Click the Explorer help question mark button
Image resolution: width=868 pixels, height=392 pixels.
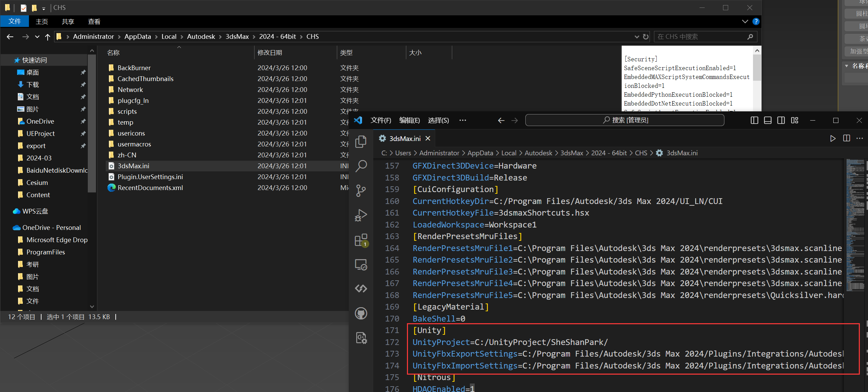tap(756, 21)
